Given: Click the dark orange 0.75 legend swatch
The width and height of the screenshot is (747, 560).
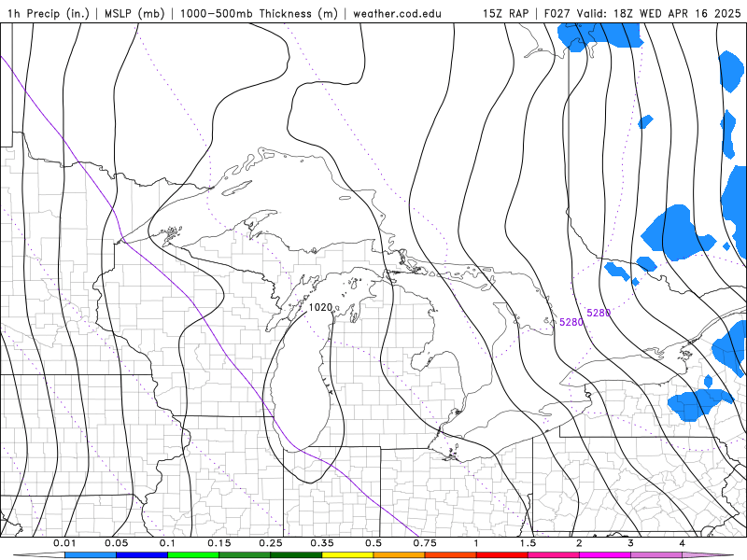Looking at the screenshot, I should click(451, 555).
